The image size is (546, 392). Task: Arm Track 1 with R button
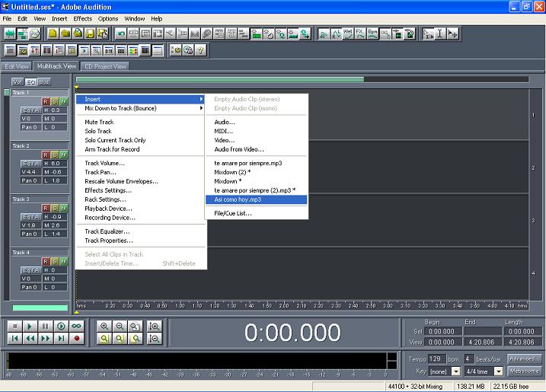click(46, 102)
